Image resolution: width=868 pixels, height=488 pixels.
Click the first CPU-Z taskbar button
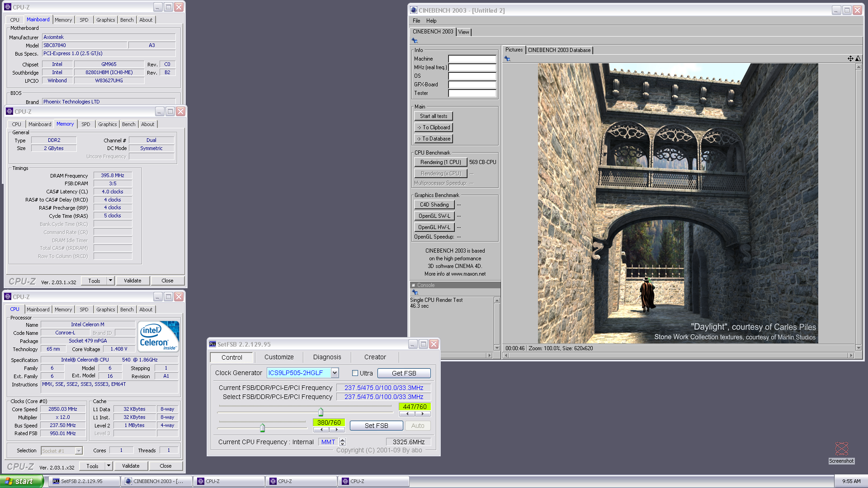(x=229, y=481)
